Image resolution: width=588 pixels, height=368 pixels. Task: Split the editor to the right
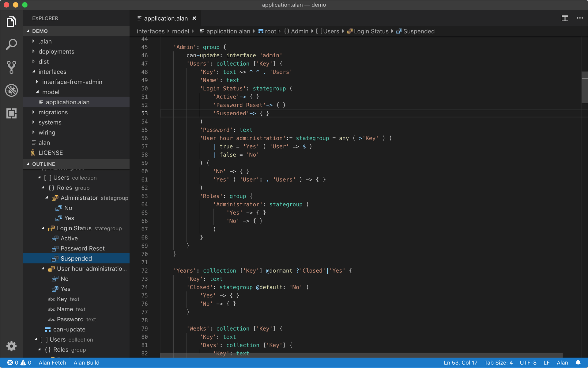pyautogui.click(x=565, y=18)
